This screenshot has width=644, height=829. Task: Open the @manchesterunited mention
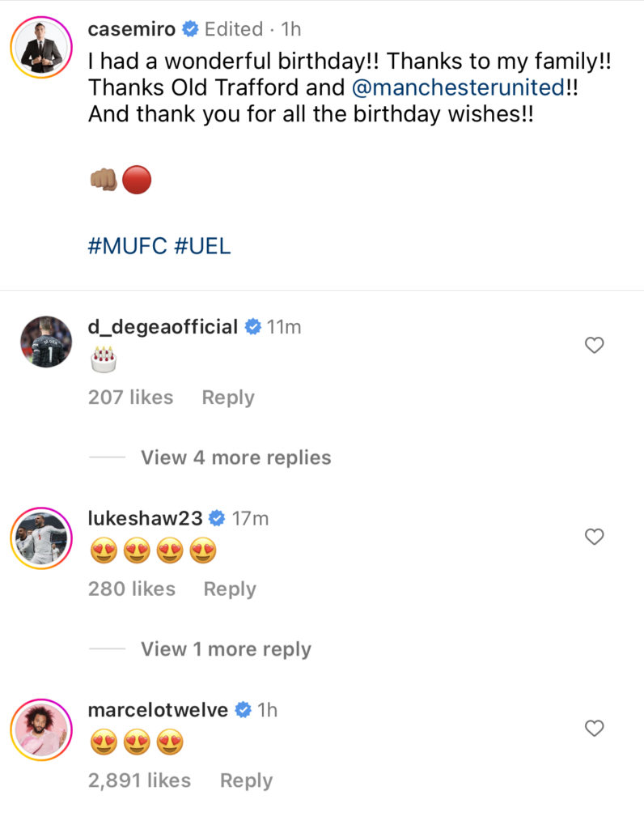pos(458,87)
